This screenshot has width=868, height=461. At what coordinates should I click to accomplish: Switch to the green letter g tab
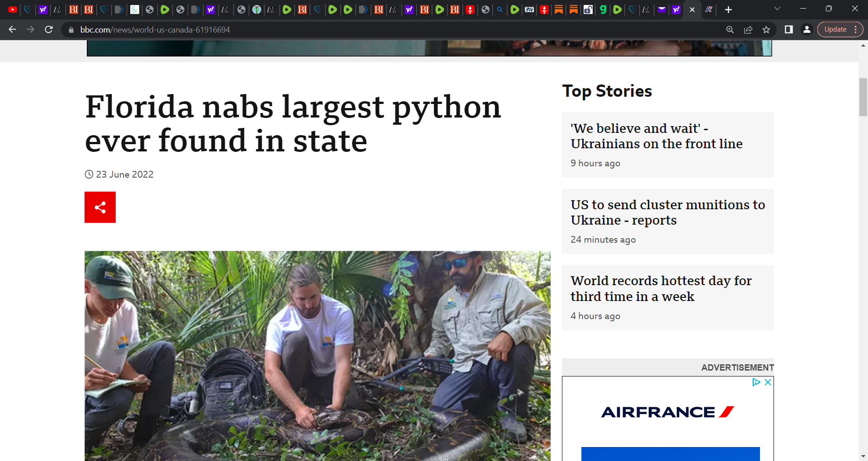(603, 9)
